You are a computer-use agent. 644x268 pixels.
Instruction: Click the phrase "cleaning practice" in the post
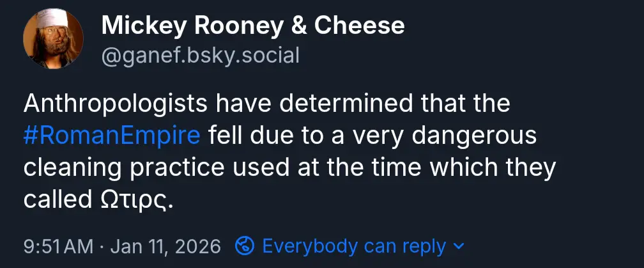point(125,168)
